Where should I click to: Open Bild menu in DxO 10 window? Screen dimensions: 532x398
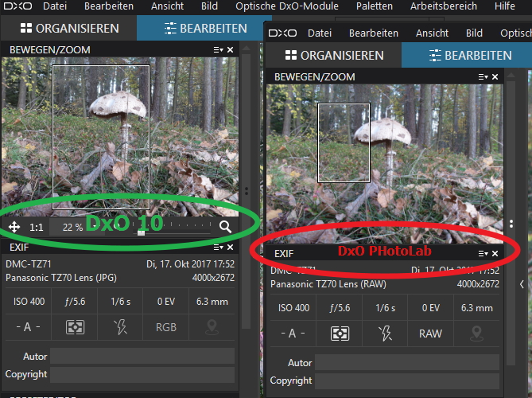point(209,6)
